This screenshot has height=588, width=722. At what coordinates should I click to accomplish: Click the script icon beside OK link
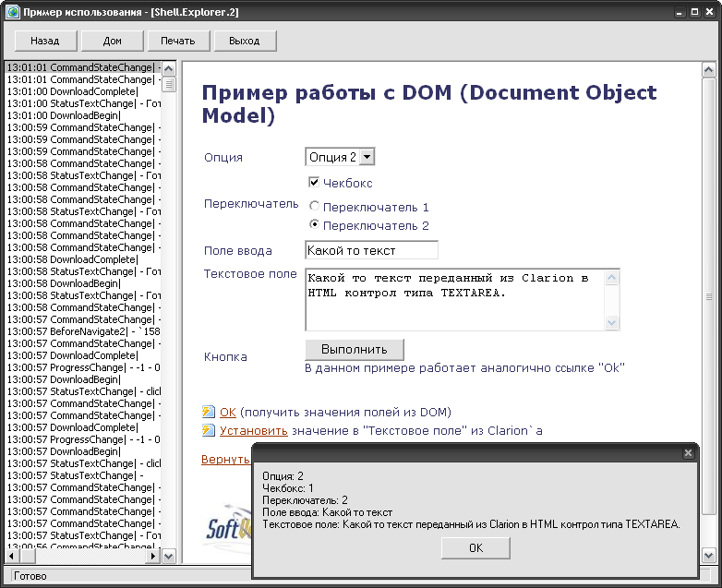coord(209,412)
